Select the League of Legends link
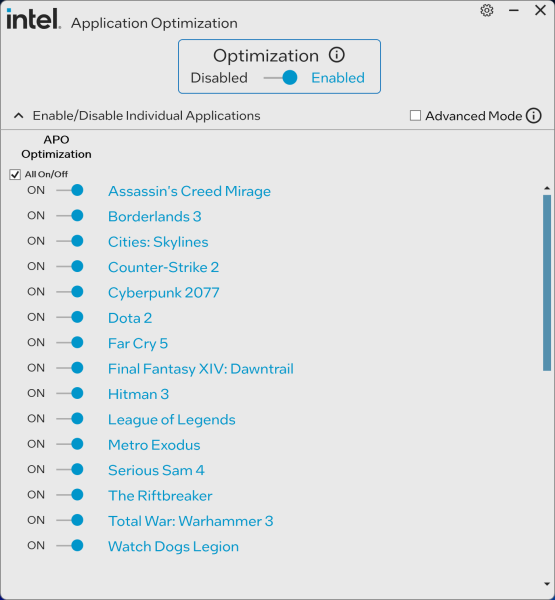Viewport: 555px width, 600px height. coord(171,420)
